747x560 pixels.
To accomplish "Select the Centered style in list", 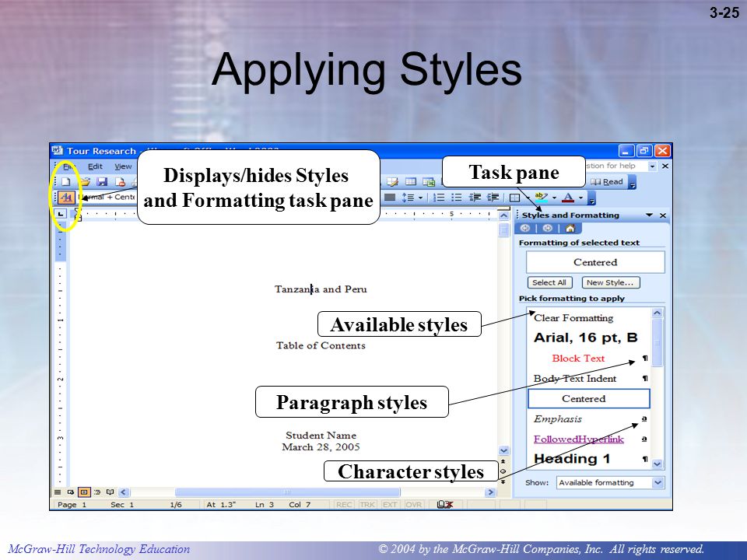I will tap(589, 398).
